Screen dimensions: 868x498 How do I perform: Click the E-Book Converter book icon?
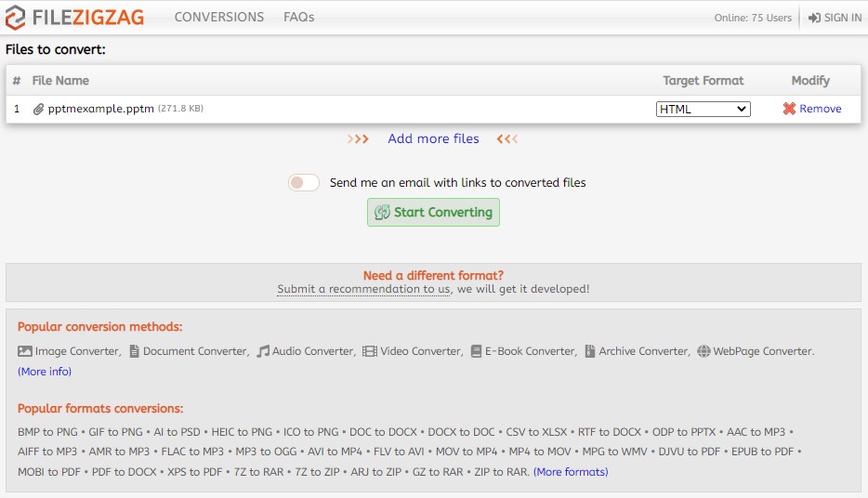[476, 351]
